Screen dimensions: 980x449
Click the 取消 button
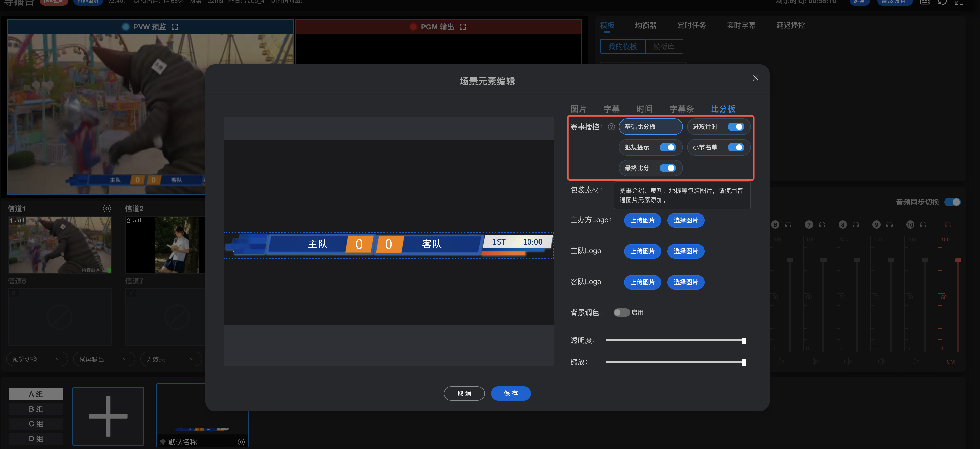coord(464,394)
